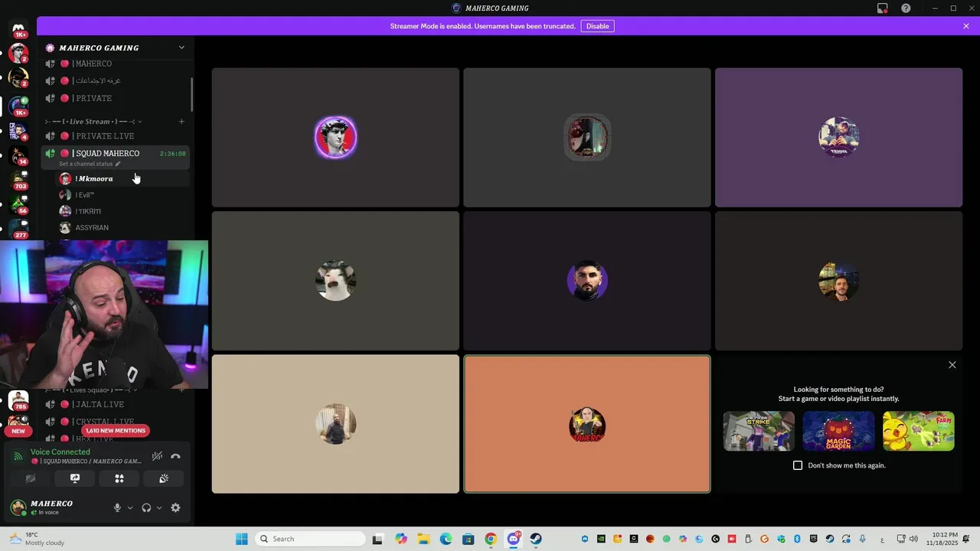Join the Arabic-named voice channel
The width and height of the screenshot is (980, 551).
coord(115,80)
